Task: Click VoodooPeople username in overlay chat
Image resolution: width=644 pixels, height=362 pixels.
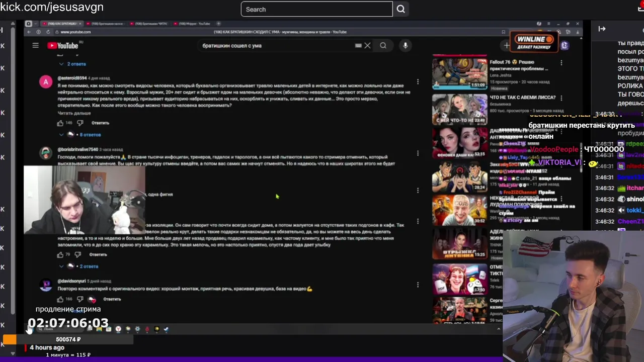Action: (x=554, y=149)
